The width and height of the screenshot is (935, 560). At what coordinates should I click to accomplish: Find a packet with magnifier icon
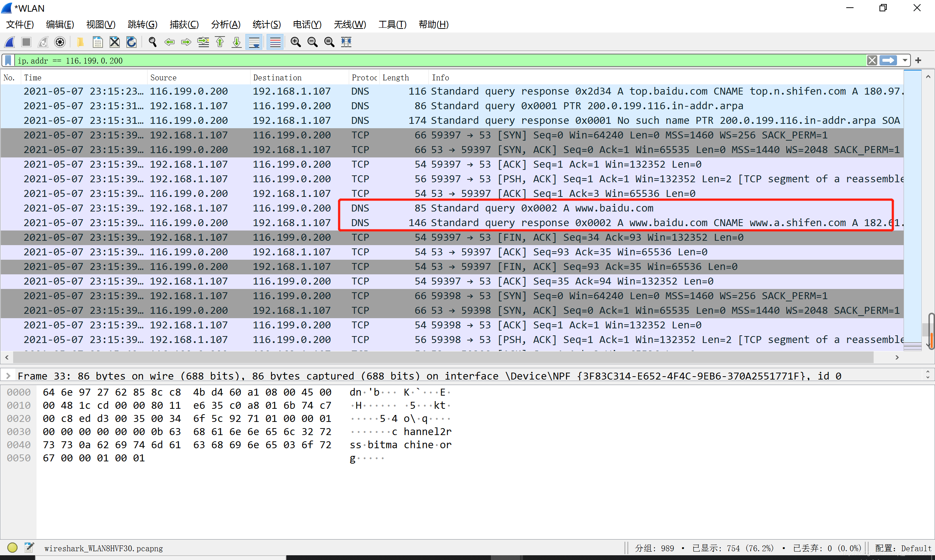(x=152, y=42)
